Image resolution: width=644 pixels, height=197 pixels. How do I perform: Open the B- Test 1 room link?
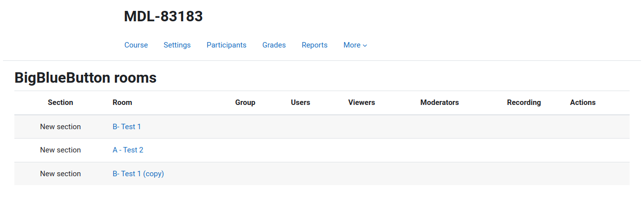[127, 127]
